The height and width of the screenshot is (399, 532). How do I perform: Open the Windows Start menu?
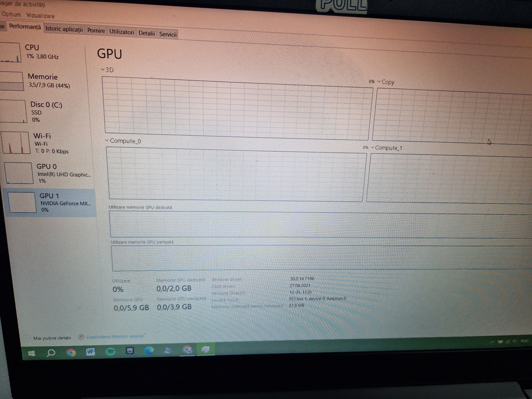[x=32, y=354]
